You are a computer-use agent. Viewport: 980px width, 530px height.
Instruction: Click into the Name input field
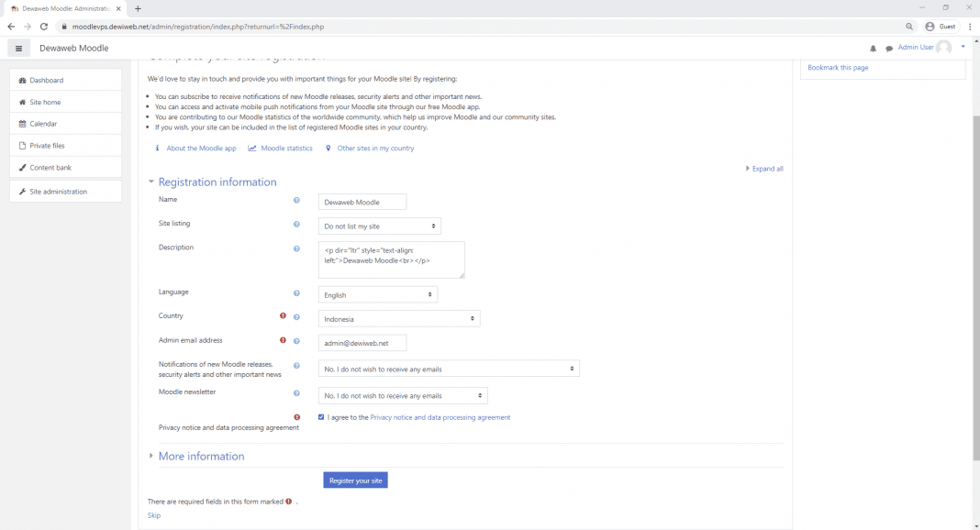[x=362, y=203]
